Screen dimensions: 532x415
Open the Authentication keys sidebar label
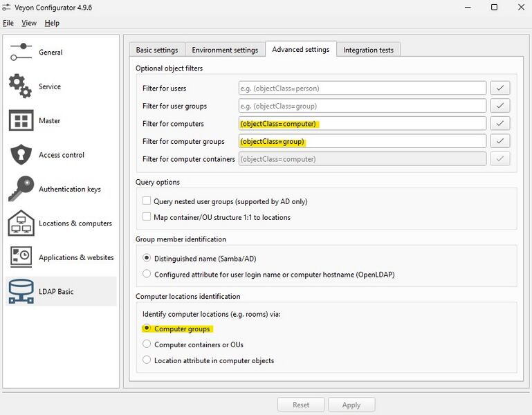[x=70, y=189]
